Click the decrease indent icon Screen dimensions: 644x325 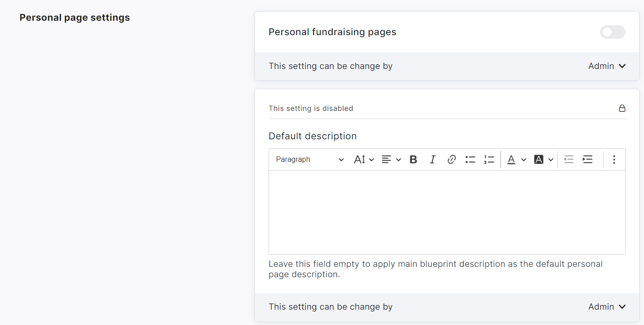569,160
